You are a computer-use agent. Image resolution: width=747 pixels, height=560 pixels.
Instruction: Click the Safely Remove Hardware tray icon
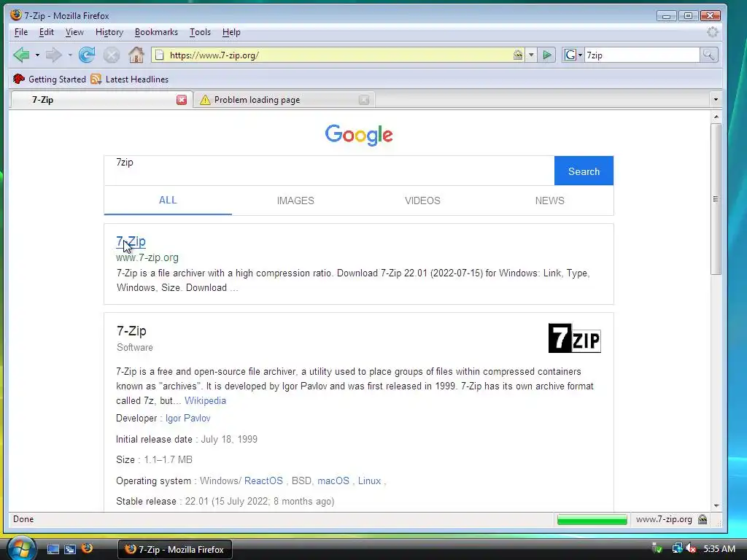(x=657, y=548)
